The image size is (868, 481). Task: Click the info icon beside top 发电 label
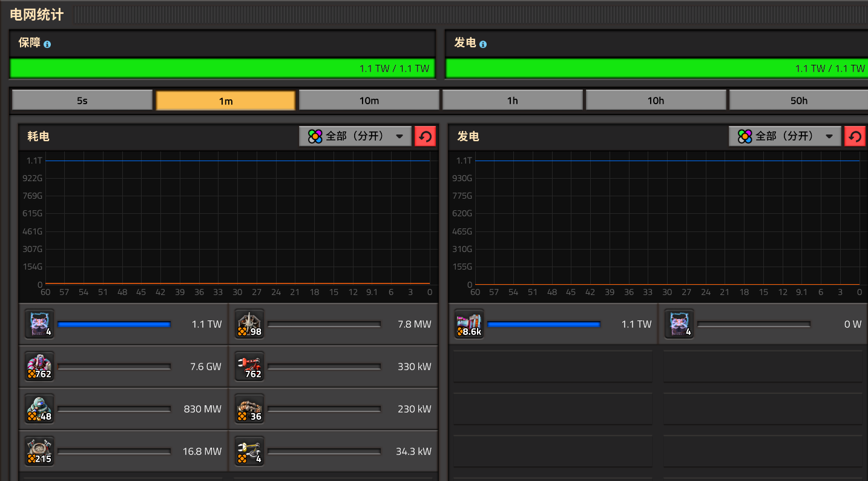click(483, 44)
